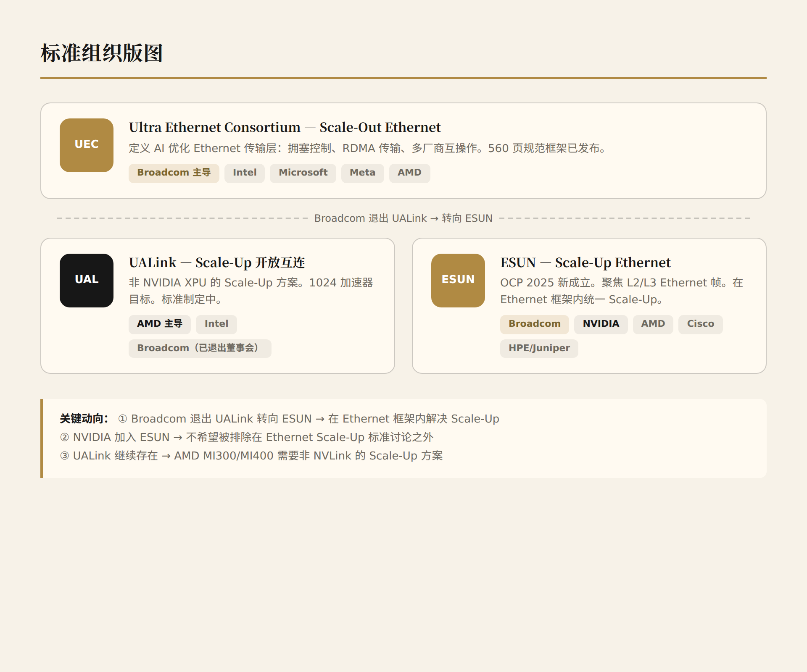Click the page title "标准组织版图"
This screenshot has width=807, height=672.
(102, 54)
